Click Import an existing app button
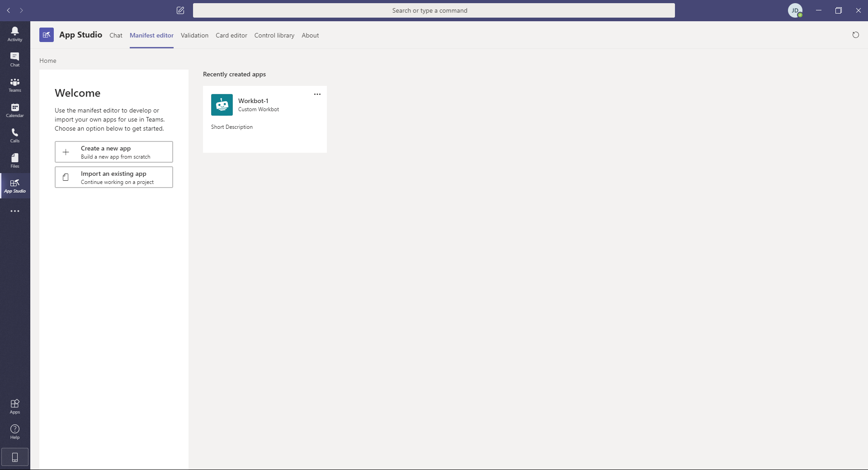868x470 pixels. [x=114, y=177]
